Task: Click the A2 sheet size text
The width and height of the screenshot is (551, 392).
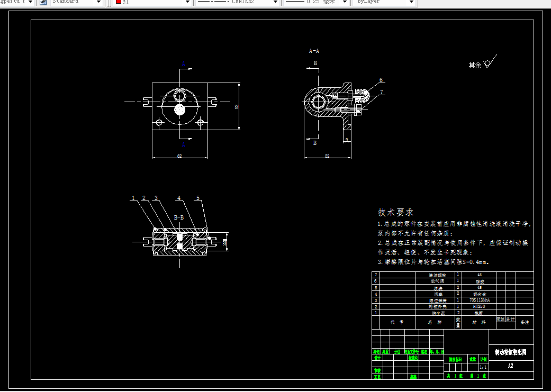Action: click(x=511, y=366)
